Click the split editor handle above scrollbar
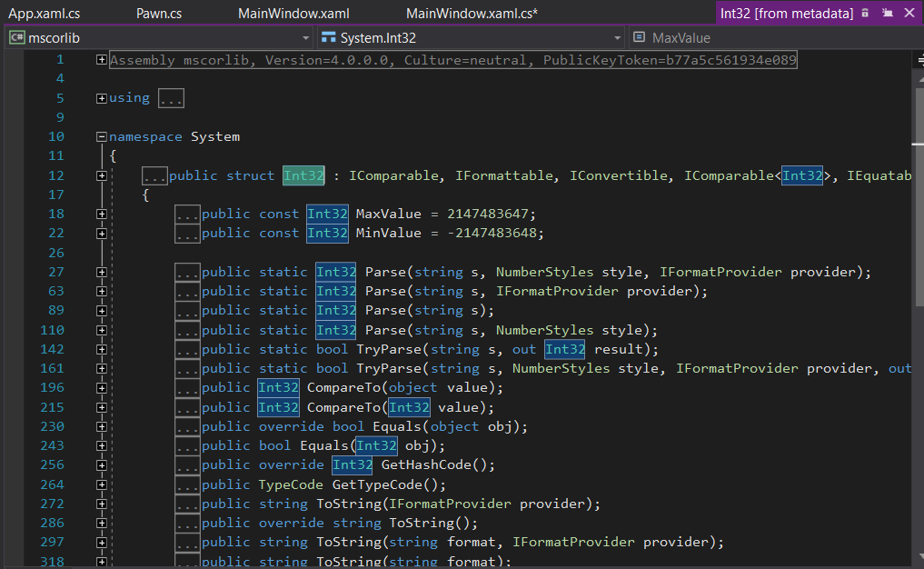 (919, 61)
